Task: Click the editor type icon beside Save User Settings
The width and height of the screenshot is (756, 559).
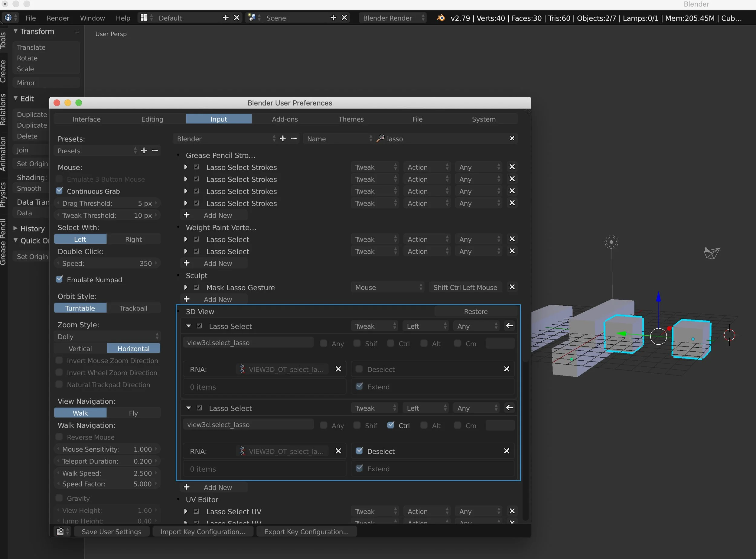Action: click(x=60, y=531)
